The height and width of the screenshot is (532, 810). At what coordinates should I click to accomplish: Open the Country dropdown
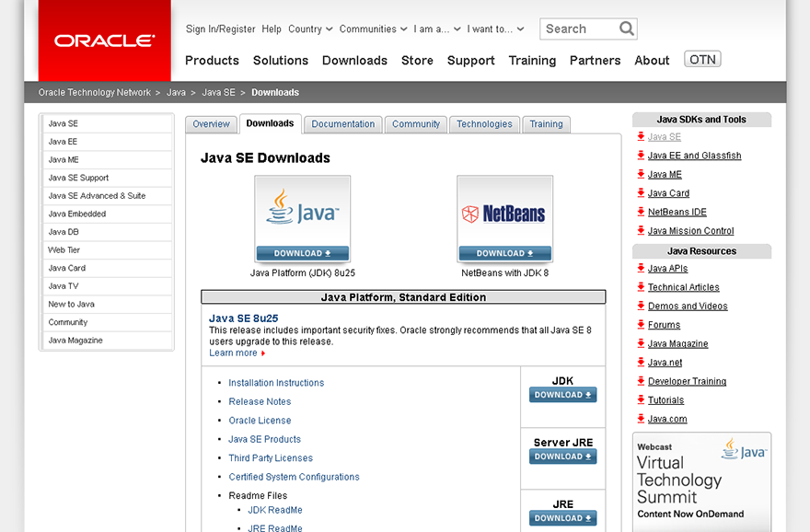(310, 29)
